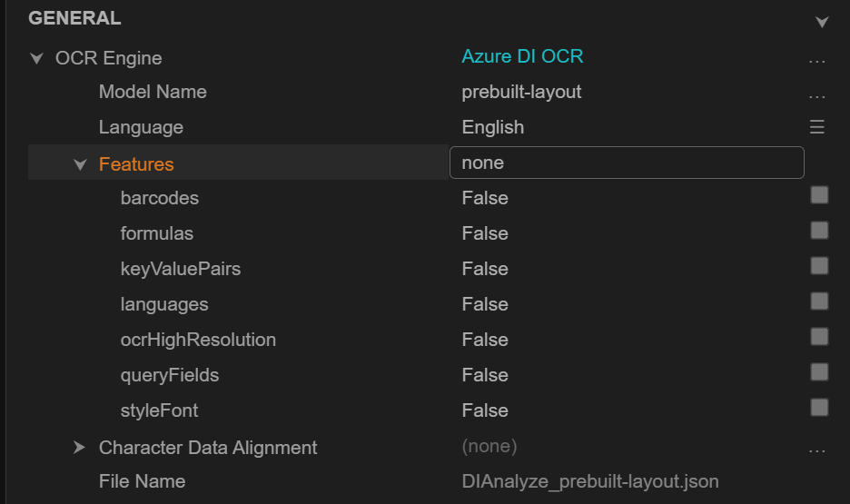The image size is (850, 504).
Task: Toggle the ocrHighResolution checkbox
Action: pyautogui.click(x=819, y=337)
